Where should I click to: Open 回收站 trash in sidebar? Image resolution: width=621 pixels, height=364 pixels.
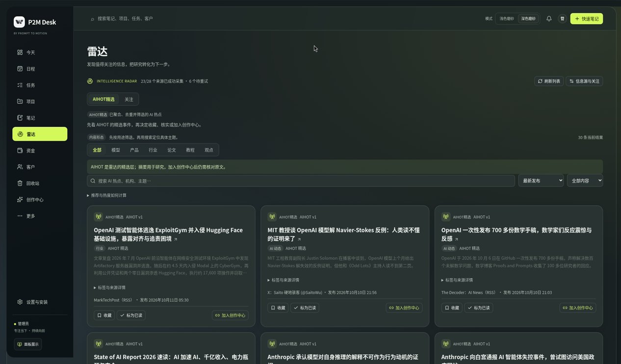click(40, 183)
